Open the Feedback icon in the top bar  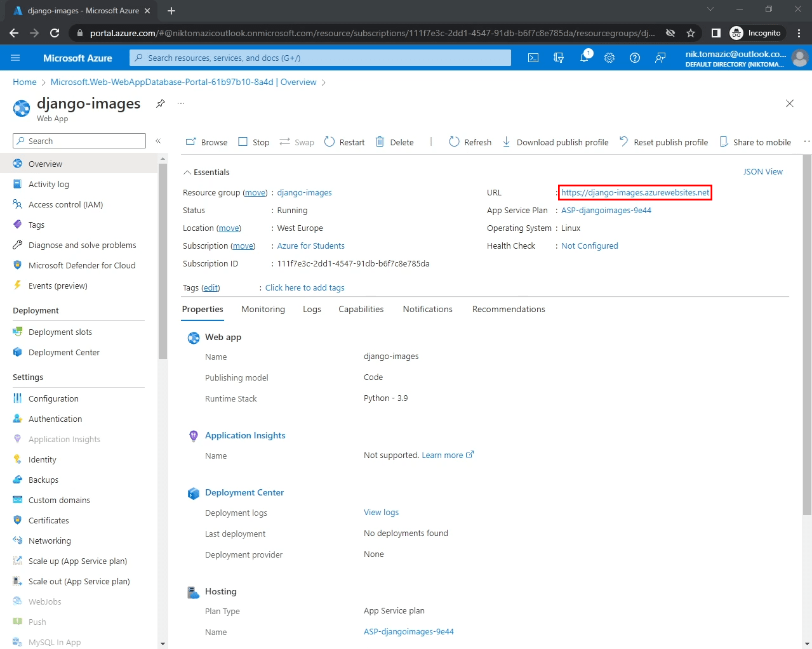tap(660, 58)
